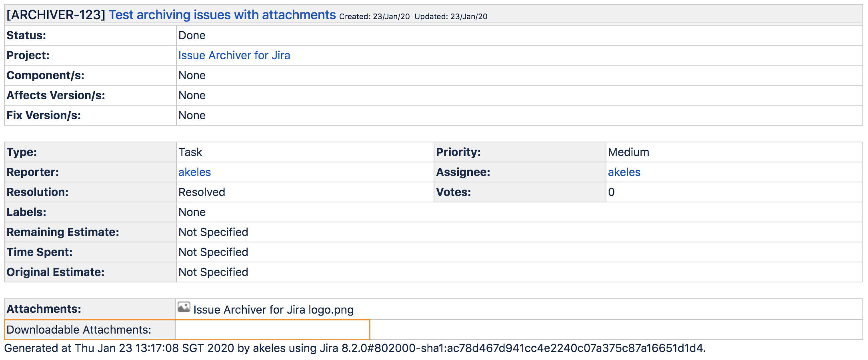Open the Assignee akeles profile link
The height and width of the screenshot is (360, 868).
[x=624, y=172]
